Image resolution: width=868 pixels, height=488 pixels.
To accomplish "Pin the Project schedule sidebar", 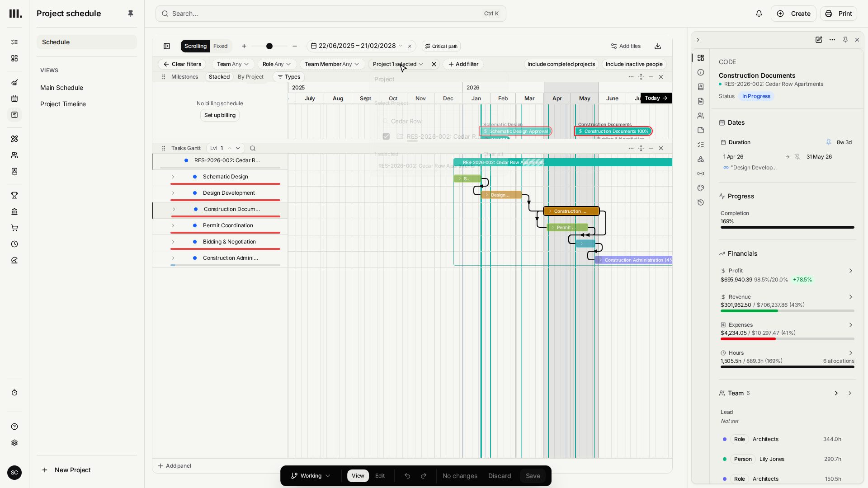I will pos(131,14).
